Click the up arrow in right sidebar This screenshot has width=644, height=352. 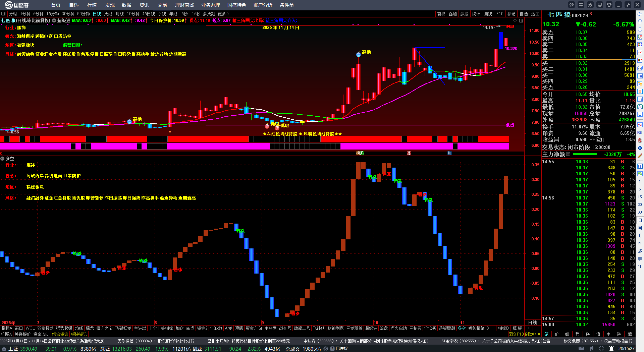point(640,21)
